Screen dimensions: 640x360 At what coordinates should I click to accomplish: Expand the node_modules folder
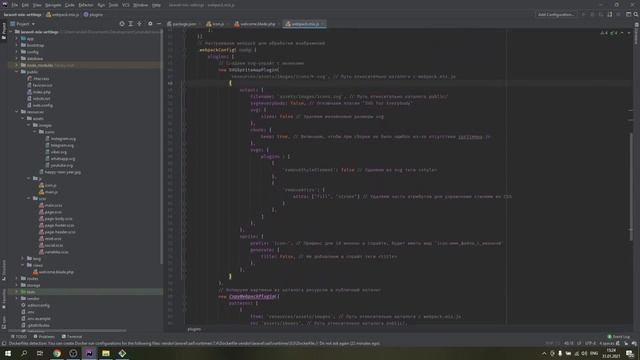point(17,65)
